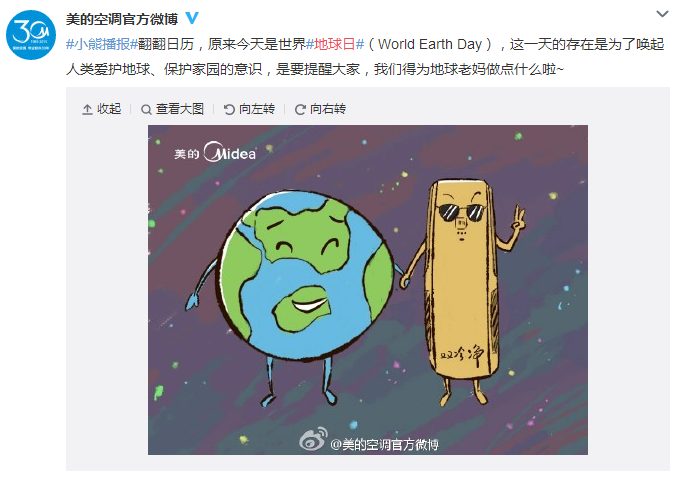Open the #地球日# hashtag topic

[x=335, y=44]
